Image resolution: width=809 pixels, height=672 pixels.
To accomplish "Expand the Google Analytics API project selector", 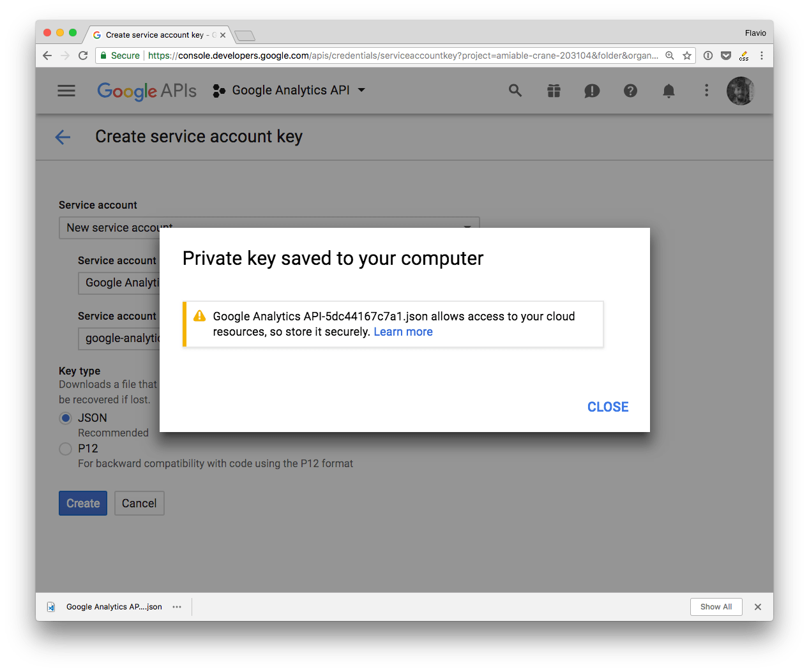I will tap(291, 91).
